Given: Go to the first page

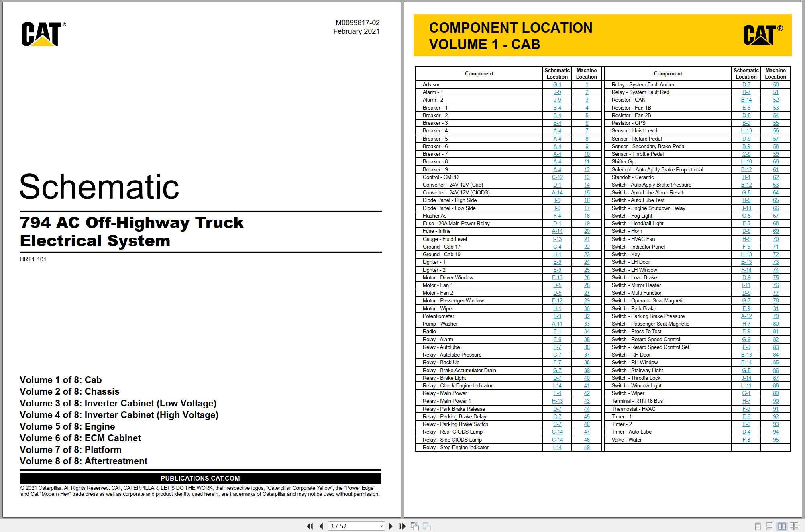Looking at the screenshot, I should pos(310,526).
